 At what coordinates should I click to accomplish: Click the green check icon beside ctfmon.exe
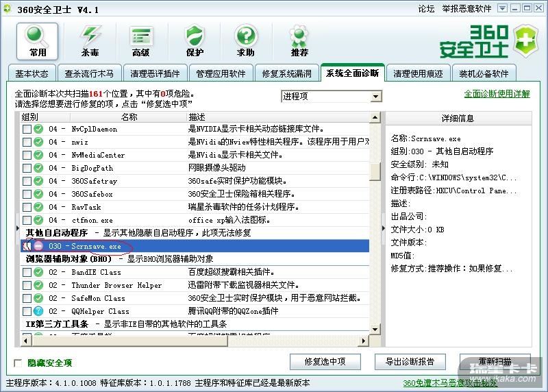click(38, 220)
